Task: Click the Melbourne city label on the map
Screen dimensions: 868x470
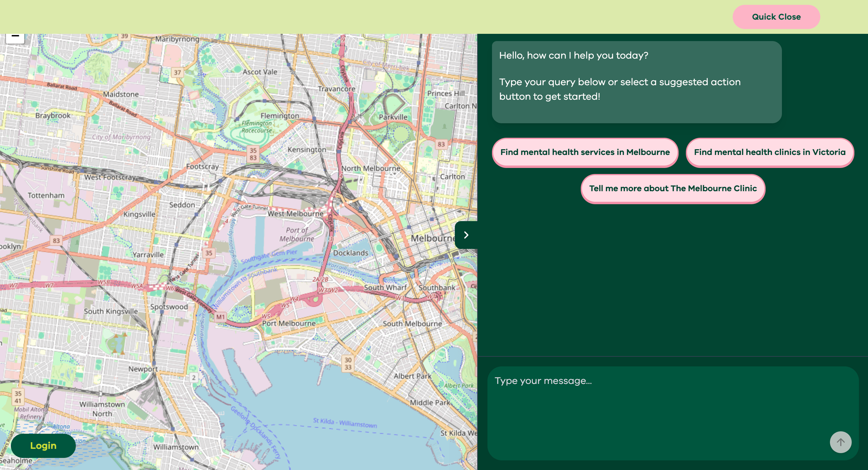Action: 433,238
